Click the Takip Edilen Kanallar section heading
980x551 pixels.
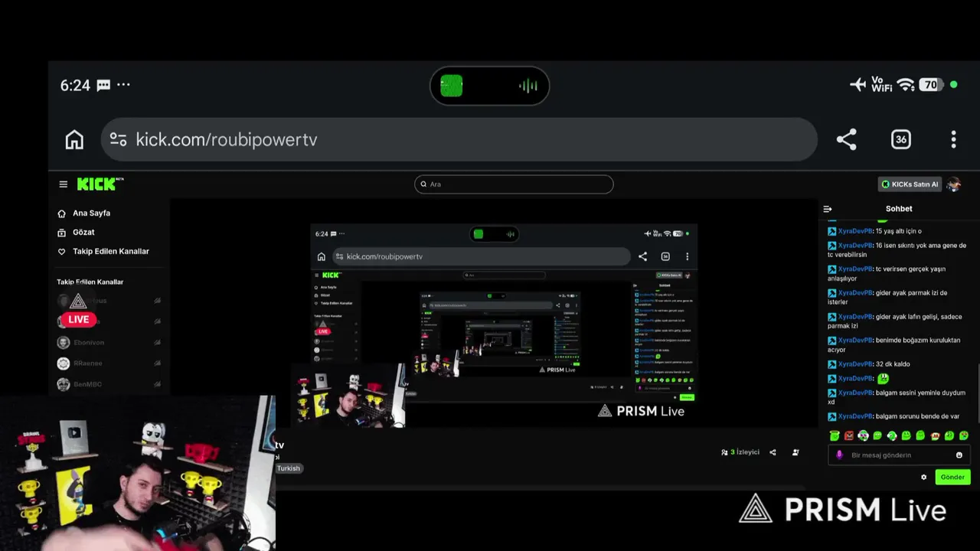click(x=90, y=282)
